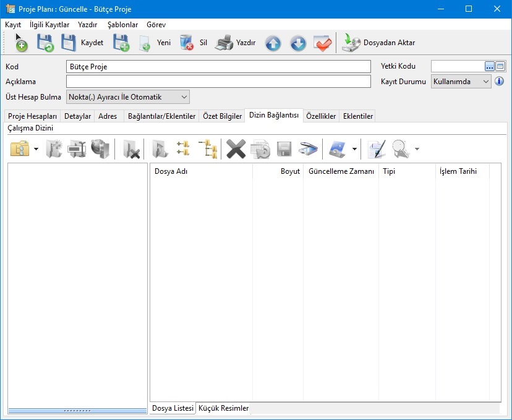Click the folder tree icon

pos(20,149)
